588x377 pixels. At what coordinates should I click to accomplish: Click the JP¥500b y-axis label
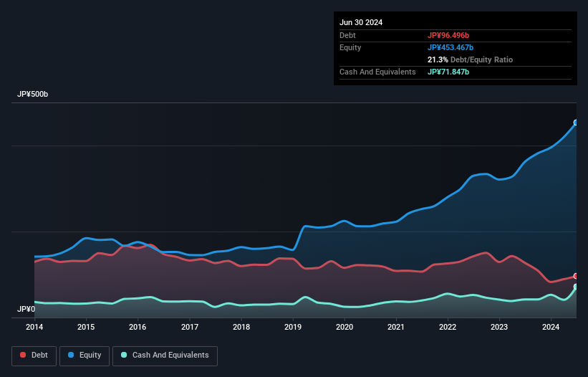[x=33, y=94]
